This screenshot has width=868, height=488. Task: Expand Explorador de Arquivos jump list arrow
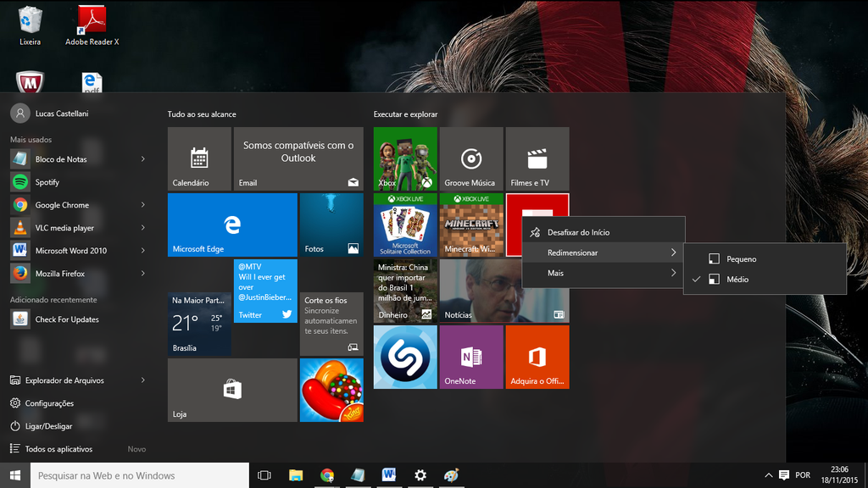click(x=142, y=380)
